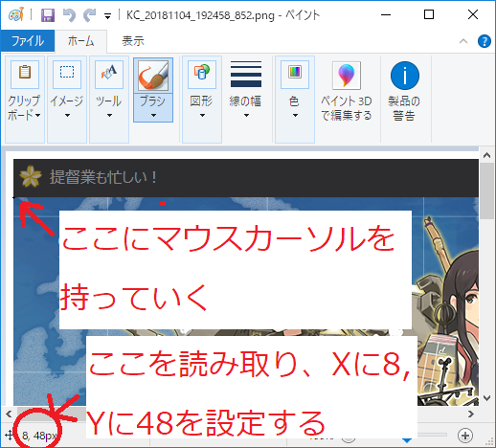Click the ツール group icon
The height and width of the screenshot is (448, 496).
point(109,75)
